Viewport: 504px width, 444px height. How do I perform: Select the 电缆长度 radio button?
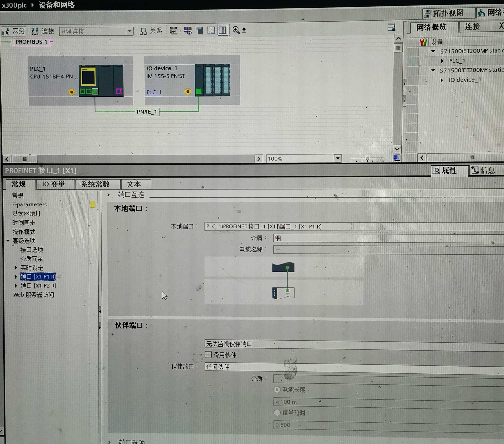[x=277, y=389]
